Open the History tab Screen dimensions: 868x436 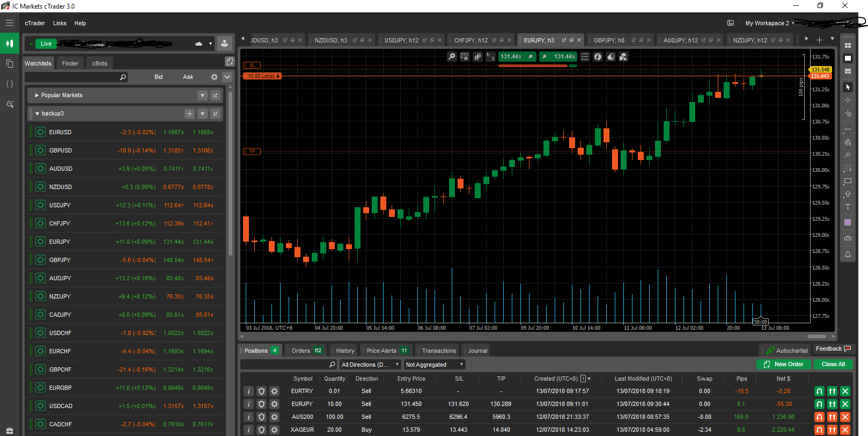(345, 351)
